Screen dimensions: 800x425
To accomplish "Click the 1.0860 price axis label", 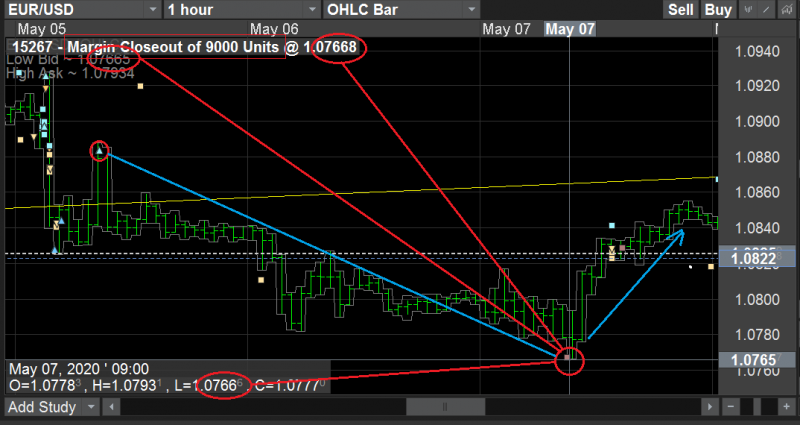I will (x=757, y=193).
